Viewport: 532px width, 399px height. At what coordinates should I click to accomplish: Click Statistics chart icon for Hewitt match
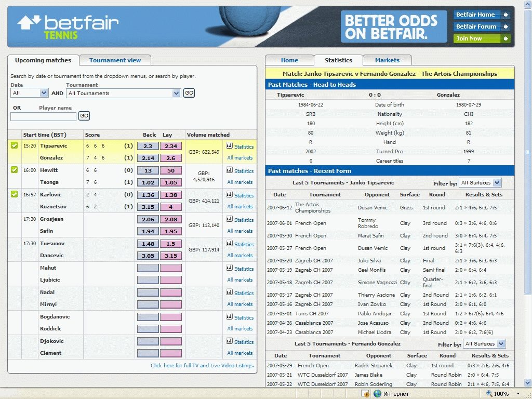click(x=229, y=171)
